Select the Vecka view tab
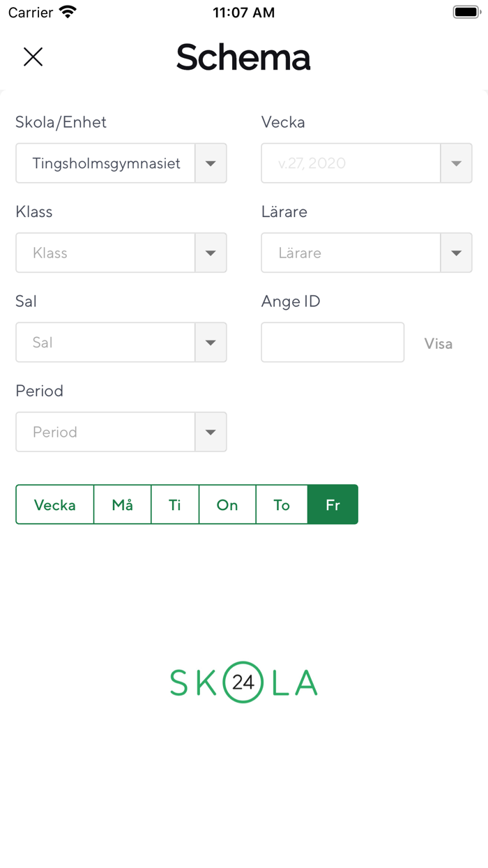 click(54, 504)
